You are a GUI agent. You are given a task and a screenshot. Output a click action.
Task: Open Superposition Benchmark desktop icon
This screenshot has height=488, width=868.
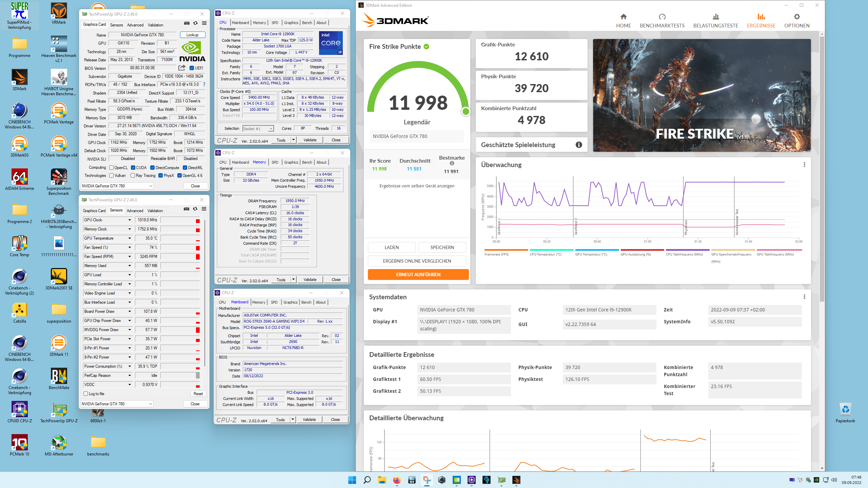coord(59,182)
